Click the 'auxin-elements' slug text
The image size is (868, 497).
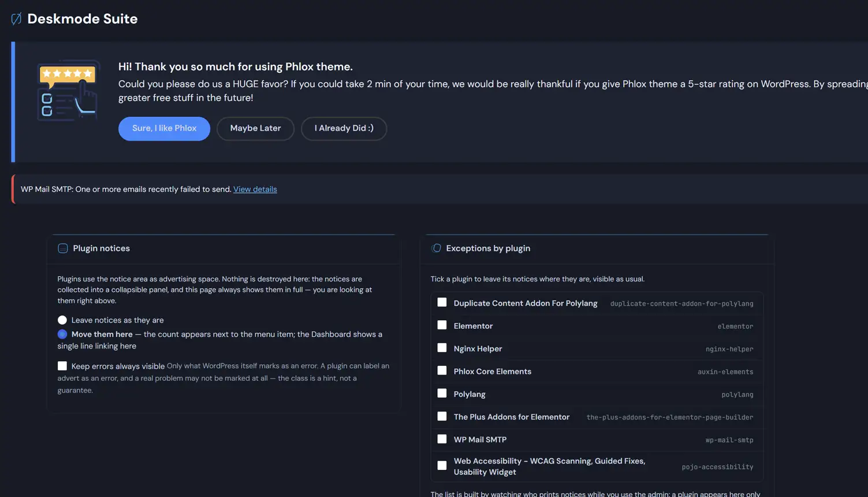point(725,372)
